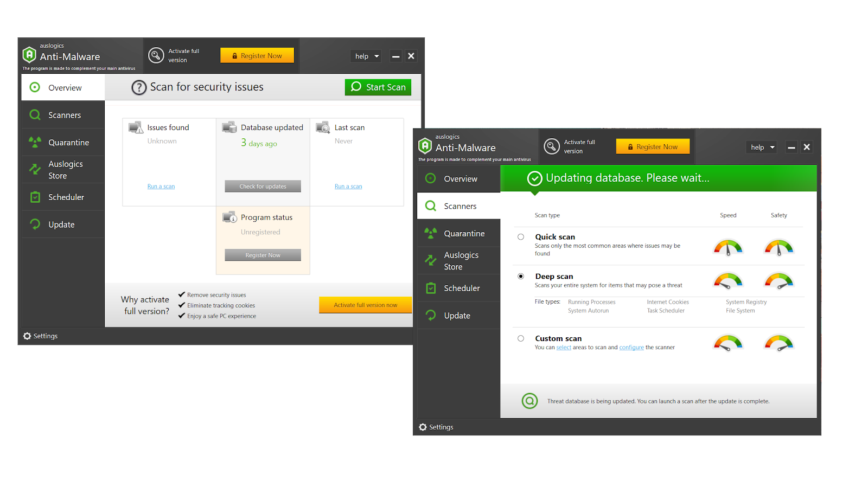Click Run a scan link under Last scan
Viewport: 868px width, 481px height.
pos(348,187)
